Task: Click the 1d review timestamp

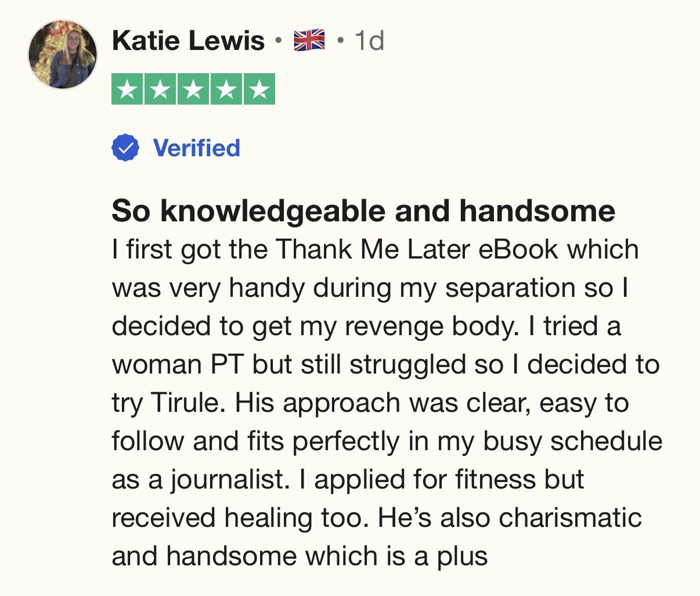Action: click(369, 41)
